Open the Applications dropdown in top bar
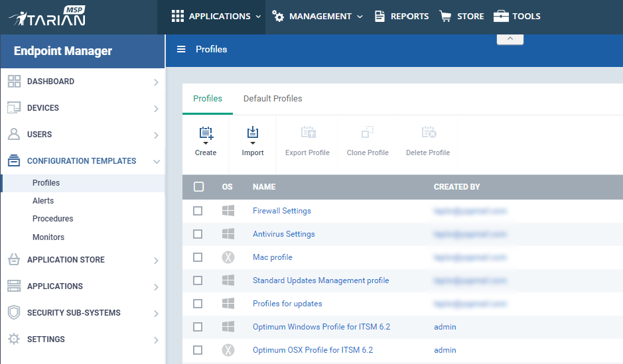This screenshot has height=364, width=623. [216, 17]
